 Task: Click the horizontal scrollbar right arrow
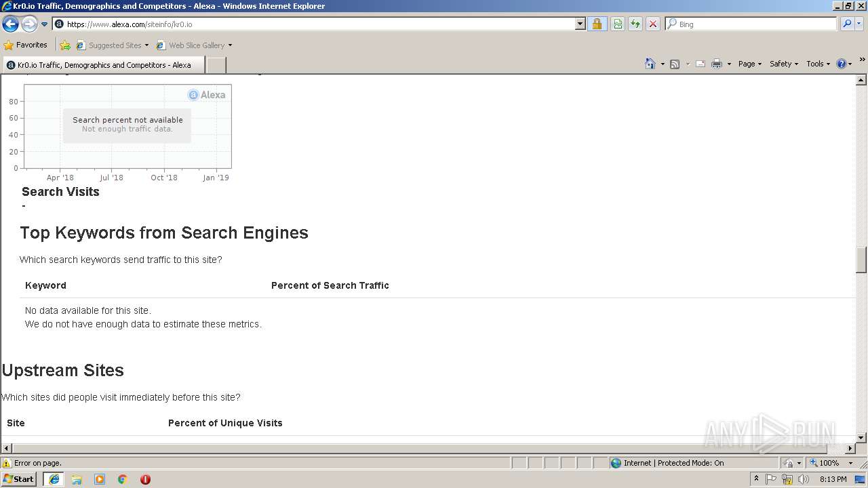click(x=850, y=448)
